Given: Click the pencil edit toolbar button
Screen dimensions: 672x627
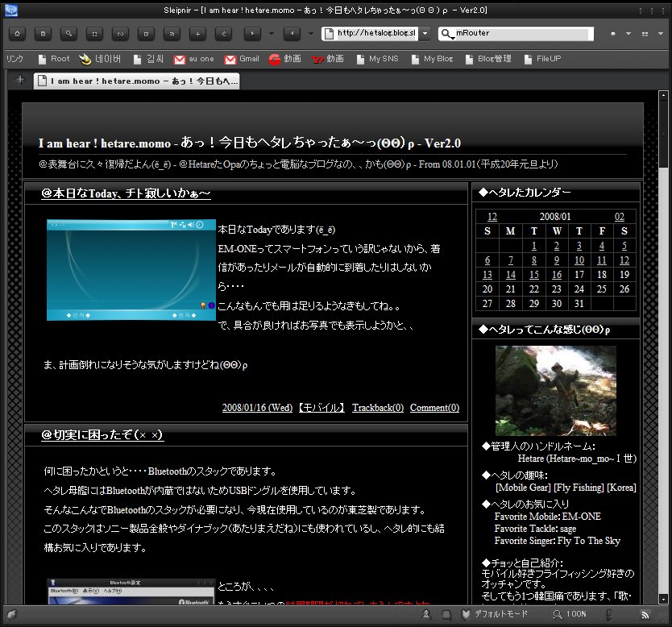Looking at the screenshot, I should click(x=223, y=33).
